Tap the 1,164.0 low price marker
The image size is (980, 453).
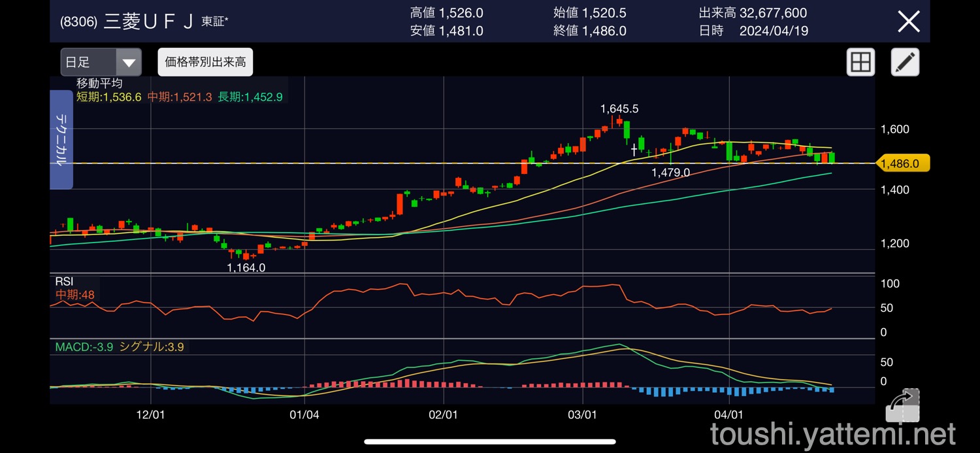[x=246, y=267]
